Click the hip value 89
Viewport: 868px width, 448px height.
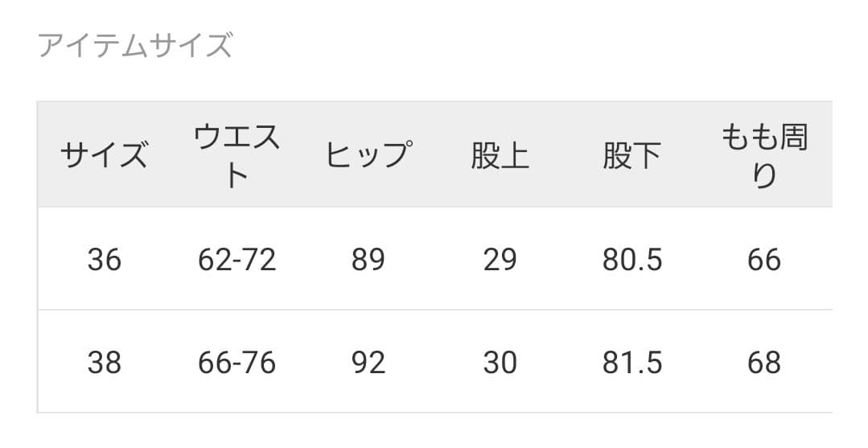368,260
